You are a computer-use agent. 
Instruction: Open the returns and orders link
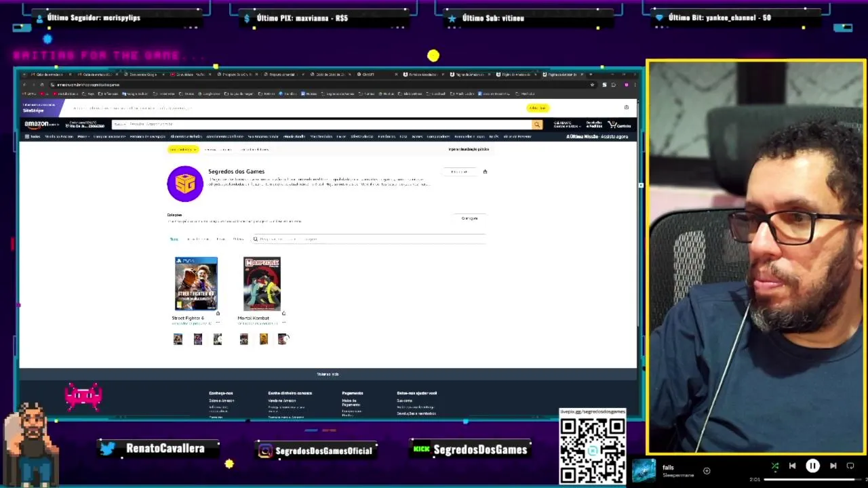594,125
